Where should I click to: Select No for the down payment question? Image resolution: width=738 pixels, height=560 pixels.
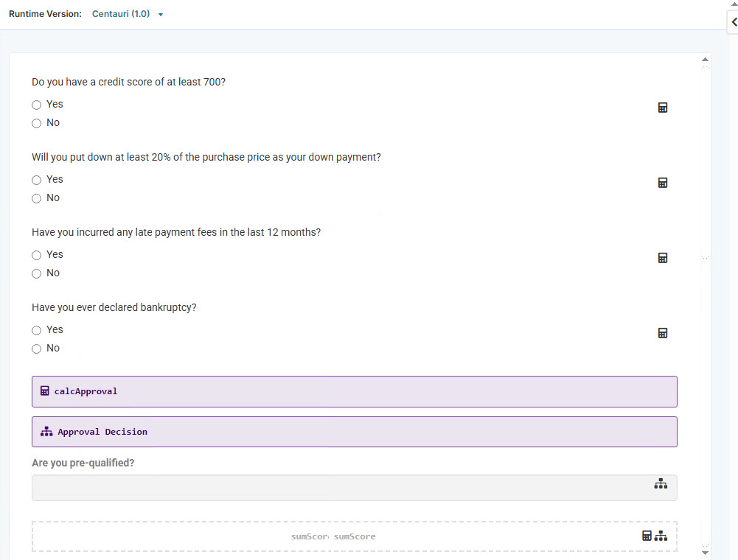point(36,198)
